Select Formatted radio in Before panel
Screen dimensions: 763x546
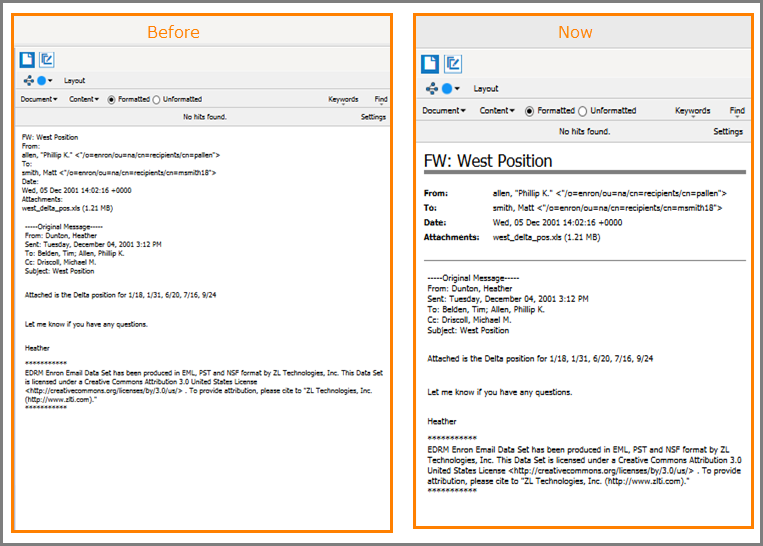111,100
